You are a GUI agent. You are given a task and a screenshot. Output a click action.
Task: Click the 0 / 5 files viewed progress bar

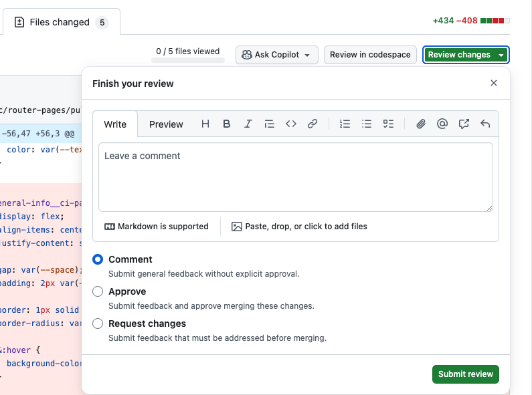(x=188, y=60)
